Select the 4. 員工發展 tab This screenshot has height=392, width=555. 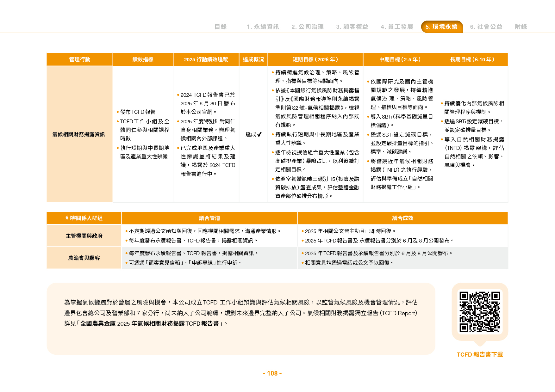(397, 27)
